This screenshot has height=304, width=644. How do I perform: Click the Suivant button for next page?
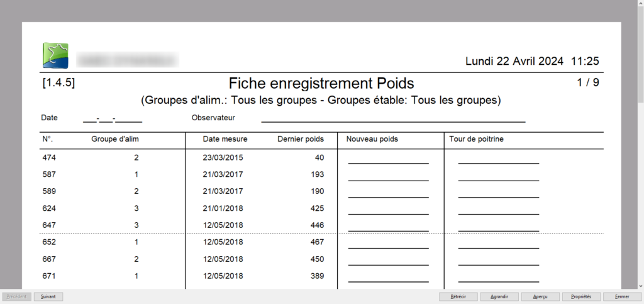pos(48,296)
